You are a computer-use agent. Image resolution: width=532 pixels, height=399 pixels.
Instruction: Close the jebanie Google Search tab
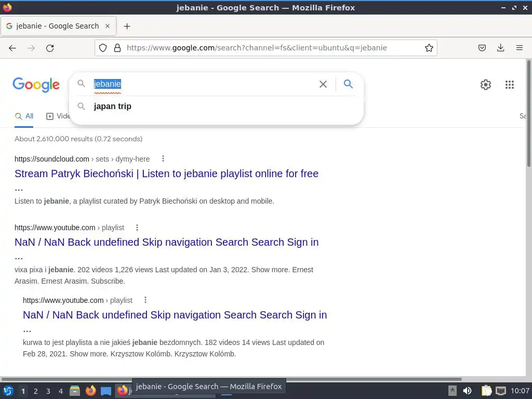[108, 26]
